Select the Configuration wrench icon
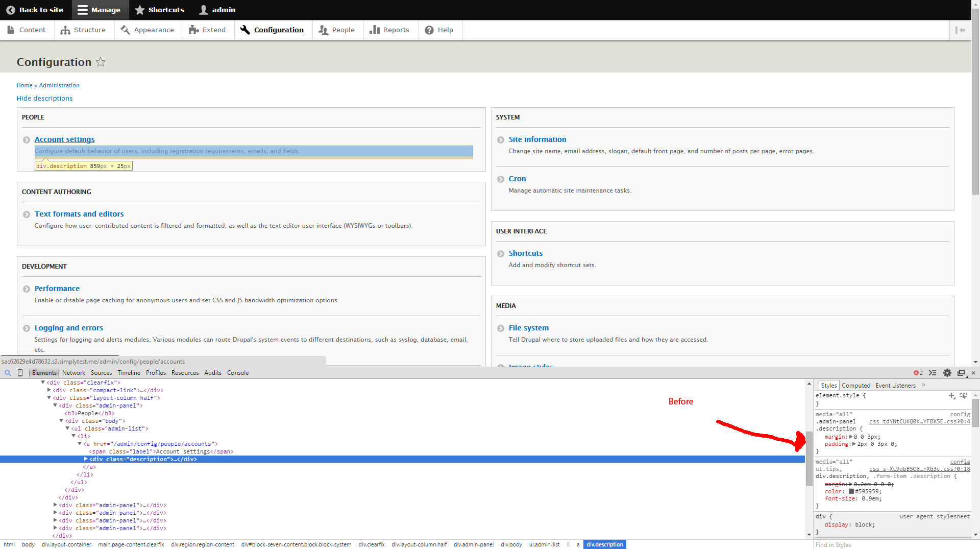 click(246, 30)
